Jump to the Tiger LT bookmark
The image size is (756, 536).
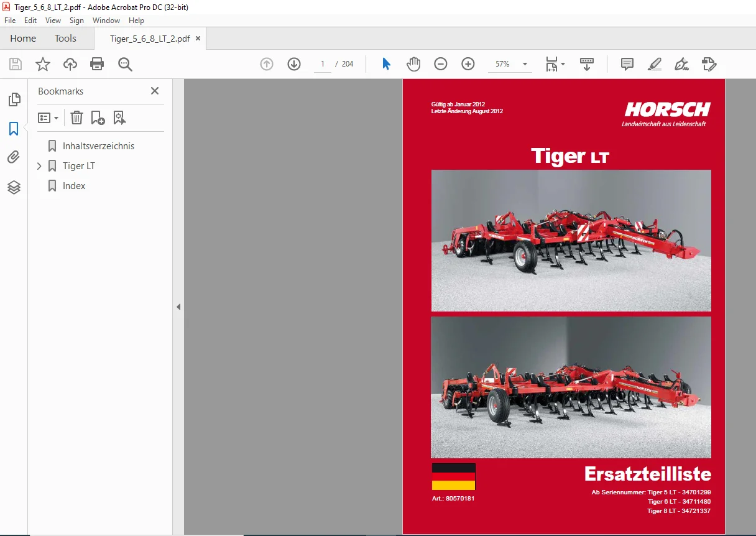click(78, 166)
